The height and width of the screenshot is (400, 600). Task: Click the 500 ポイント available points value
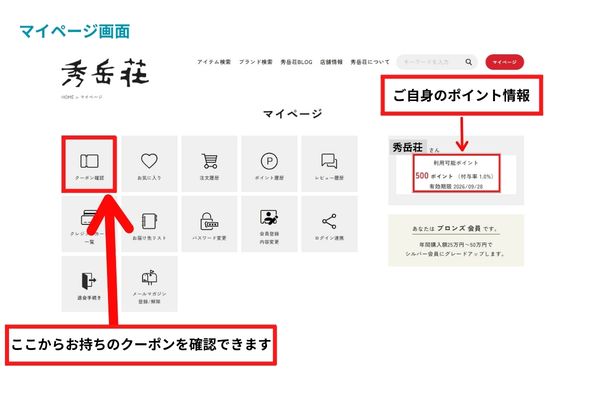point(434,176)
